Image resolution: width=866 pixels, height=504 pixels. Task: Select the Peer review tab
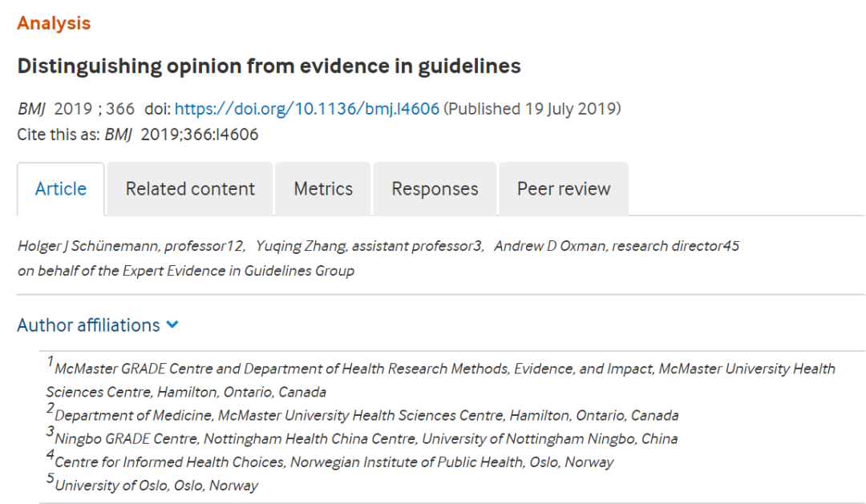coord(564,189)
